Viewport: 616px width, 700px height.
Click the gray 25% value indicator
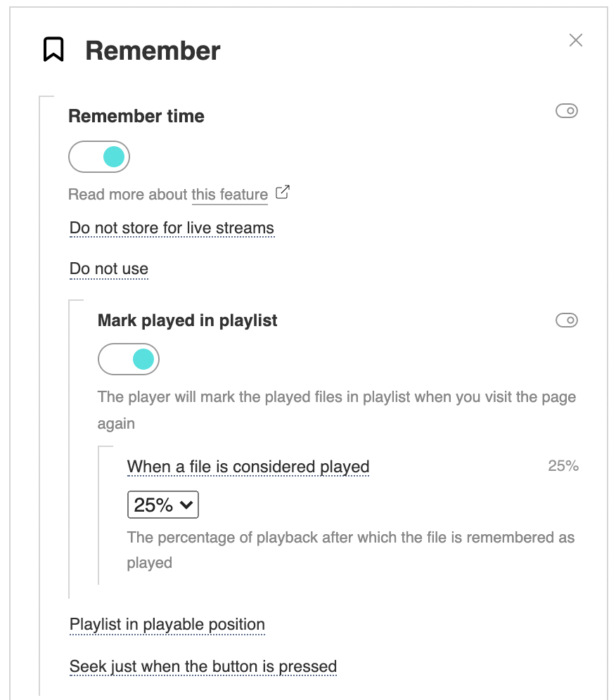click(563, 466)
